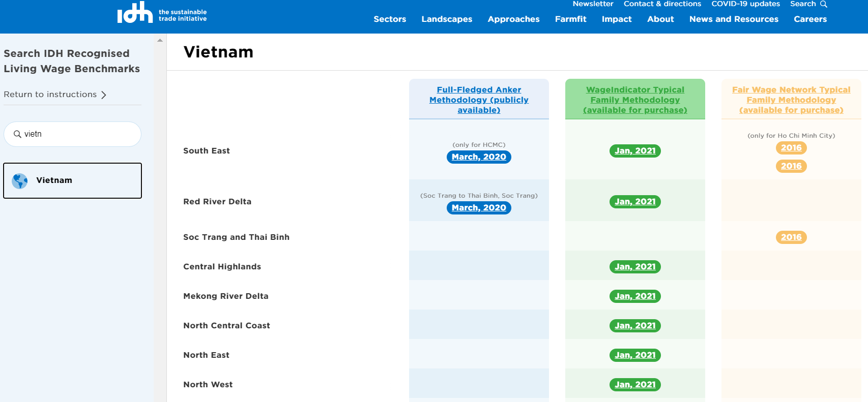Open South East March, 2020 Anker benchmark
The image size is (868, 402).
coord(479,157)
